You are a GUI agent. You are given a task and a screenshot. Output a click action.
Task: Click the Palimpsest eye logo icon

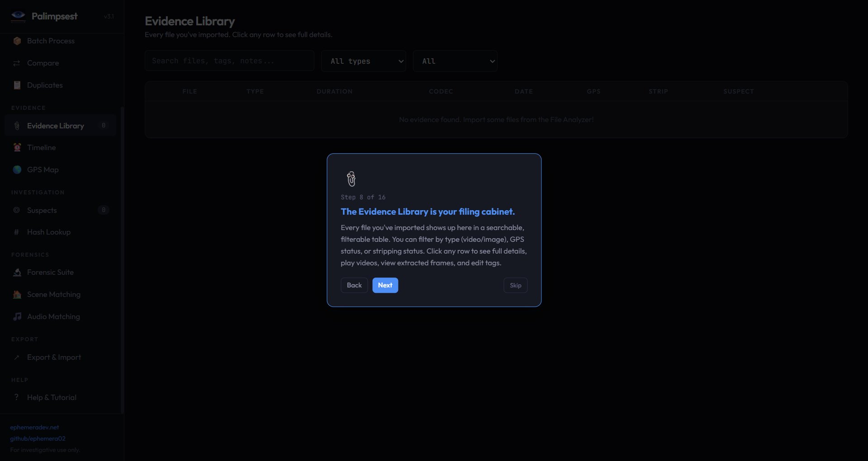pyautogui.click(x=18, y=16)
